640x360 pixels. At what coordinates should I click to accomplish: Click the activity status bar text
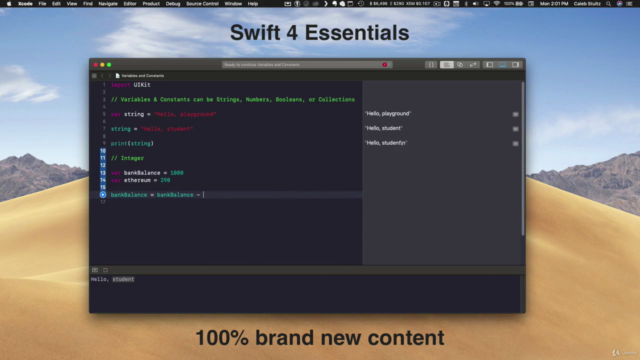pos(262,64)
